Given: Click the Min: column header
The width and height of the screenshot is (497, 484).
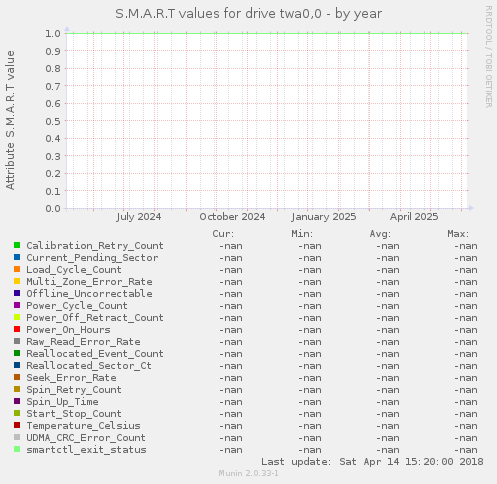Looking at the screenshot, I should [302, 234].
